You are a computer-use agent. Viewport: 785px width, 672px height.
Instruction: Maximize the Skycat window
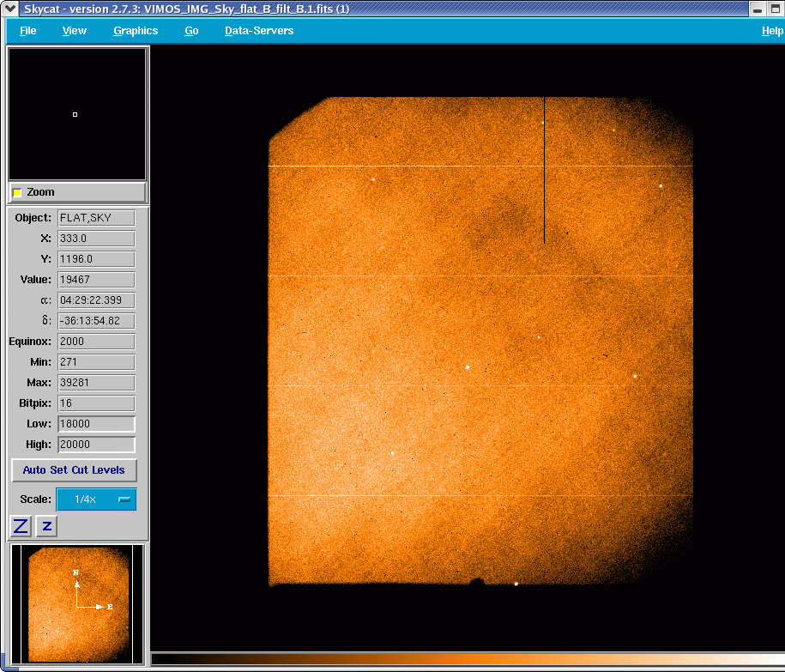click(776, 9)
